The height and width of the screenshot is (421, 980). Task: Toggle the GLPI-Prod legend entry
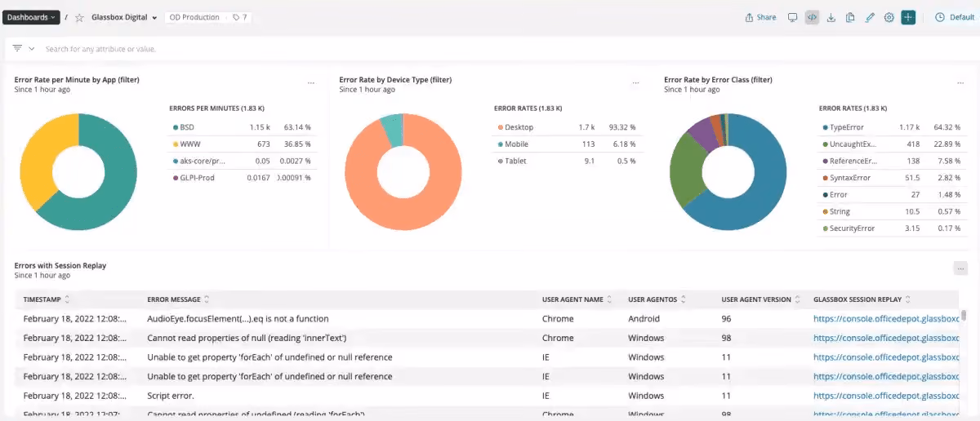243,178
